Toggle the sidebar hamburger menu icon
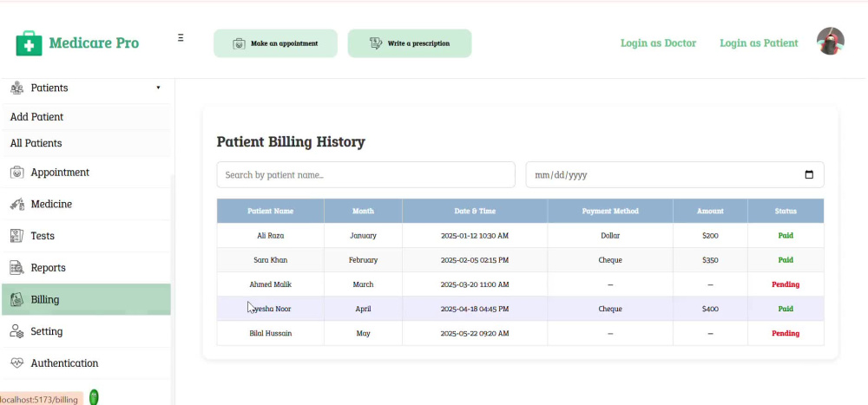This screenshot has height=405, width=868. pyautogui.click(x=181, y=37)
